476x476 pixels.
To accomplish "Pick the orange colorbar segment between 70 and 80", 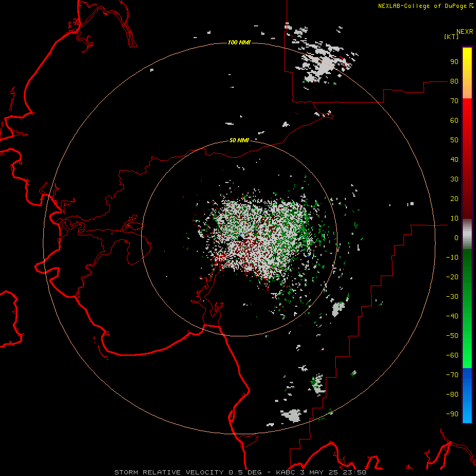I will 467,90.
